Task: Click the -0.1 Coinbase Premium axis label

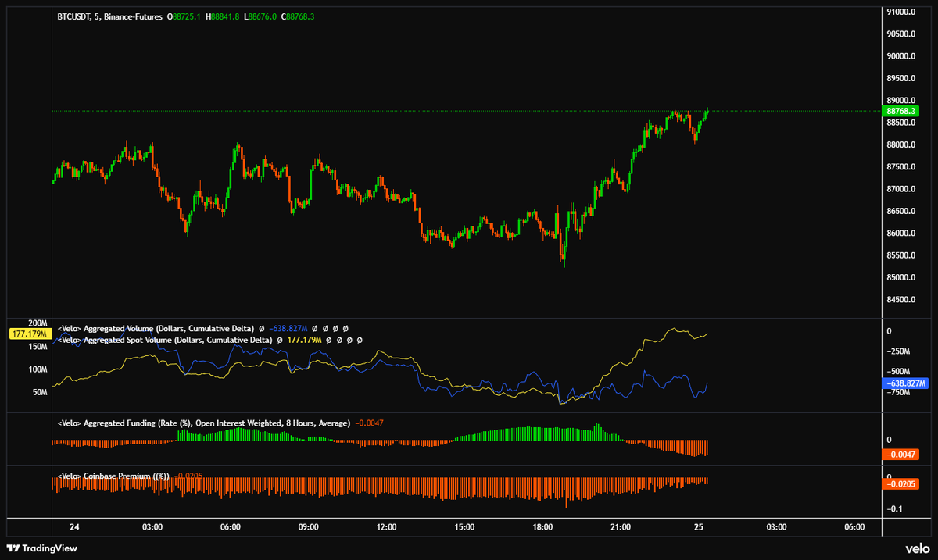Action: (895, 509)
